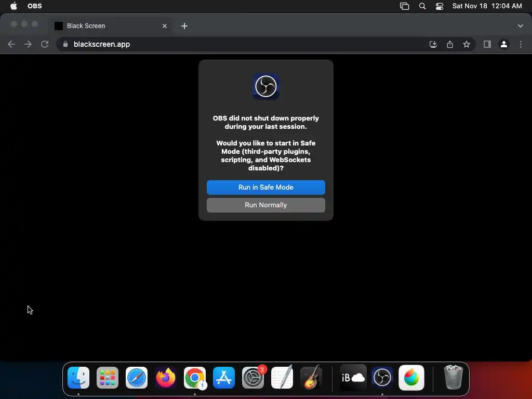Open the colorful droplet app in Dock

tap(411, 378)
